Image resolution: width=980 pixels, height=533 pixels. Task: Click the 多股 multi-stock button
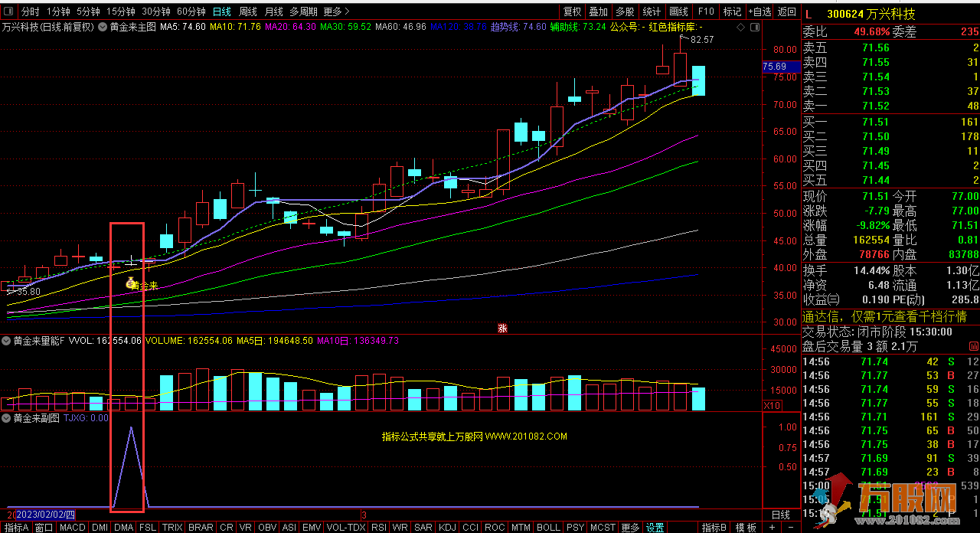[x=625, y=11]
